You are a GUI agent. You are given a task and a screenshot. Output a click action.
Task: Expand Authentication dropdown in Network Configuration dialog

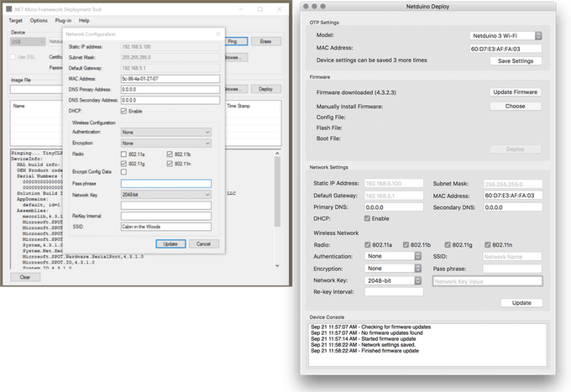(165, 132)
